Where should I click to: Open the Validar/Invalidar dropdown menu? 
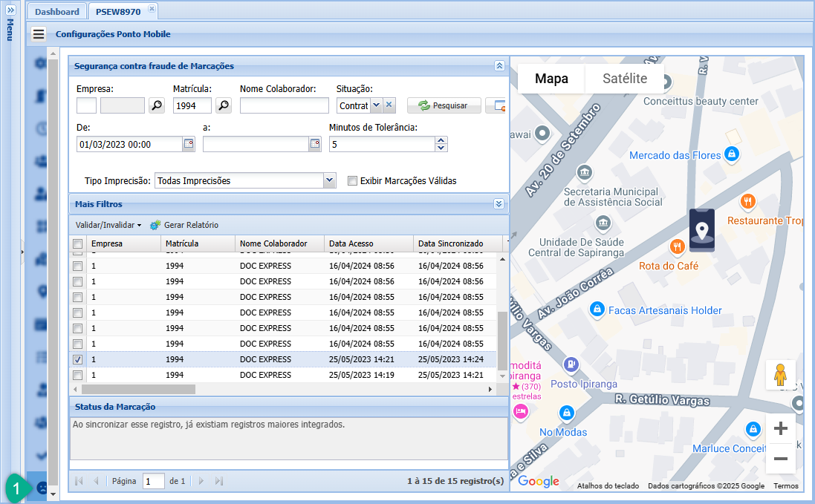[x=108, y=225]
